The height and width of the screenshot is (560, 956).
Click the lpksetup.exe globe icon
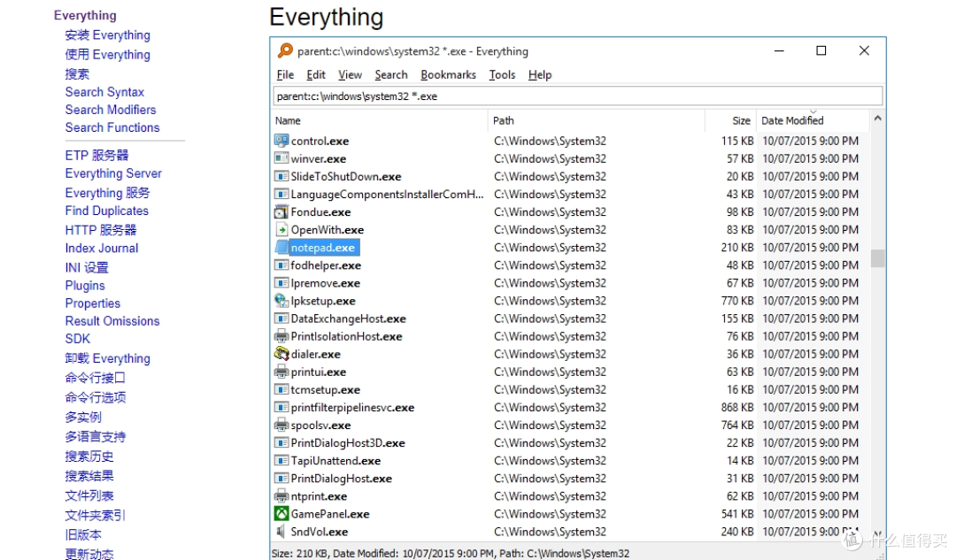click(x=281, y=301)
